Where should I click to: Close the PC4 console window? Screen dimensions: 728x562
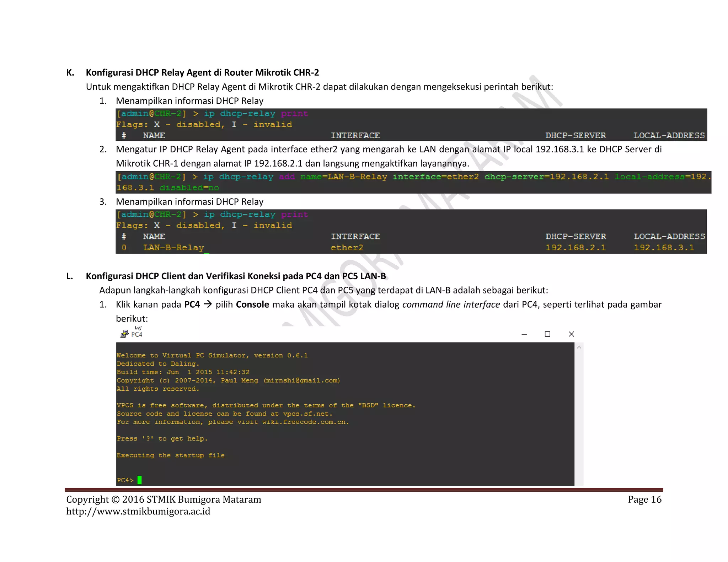point(571,334)
